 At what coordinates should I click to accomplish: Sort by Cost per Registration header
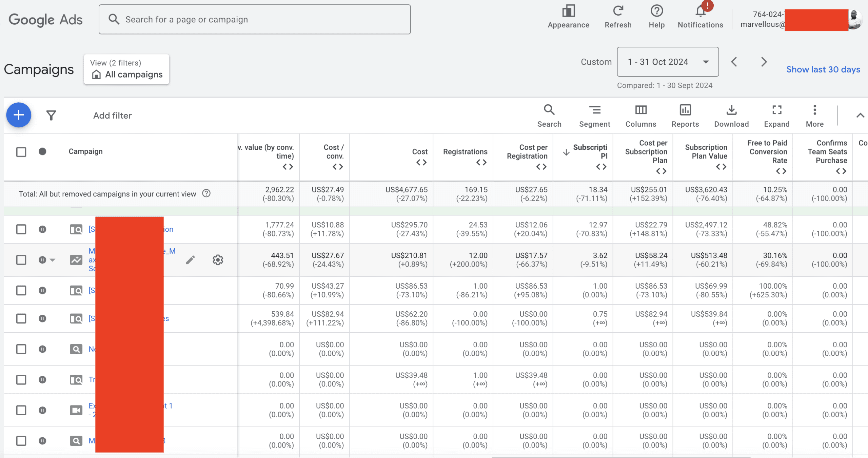(x=527, y=152)
